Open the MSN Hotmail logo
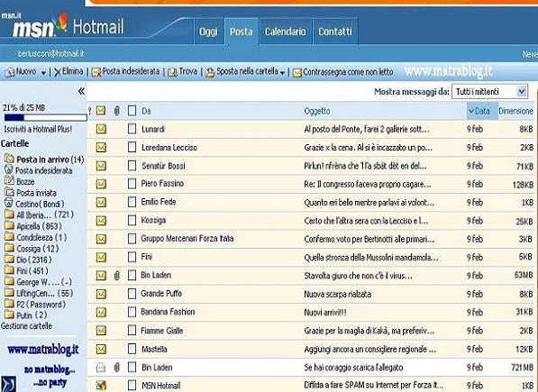The height and width of the screenshot is (392, 538). [x=68, y=27]
